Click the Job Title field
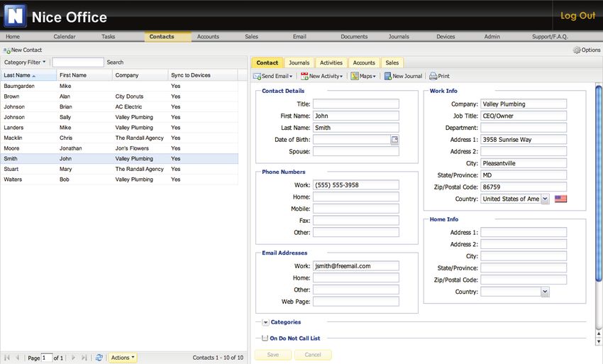 tap(524, 116)
